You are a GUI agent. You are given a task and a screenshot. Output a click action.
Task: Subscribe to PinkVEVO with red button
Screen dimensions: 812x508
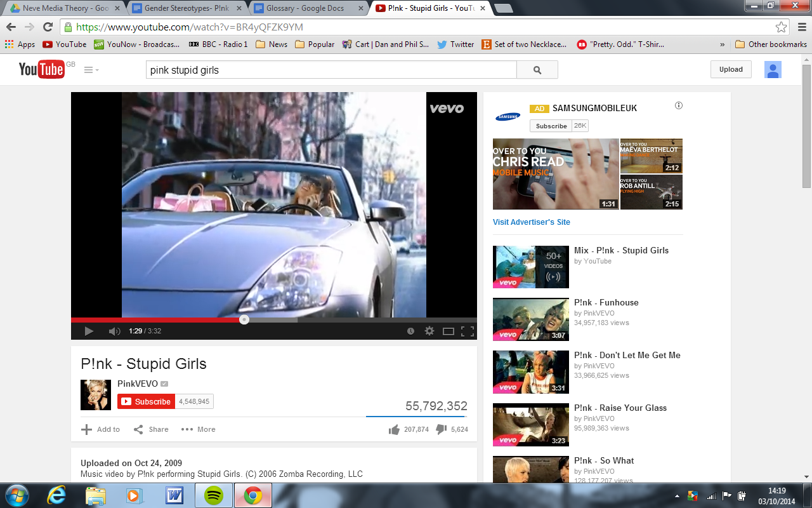coord(146,401)
